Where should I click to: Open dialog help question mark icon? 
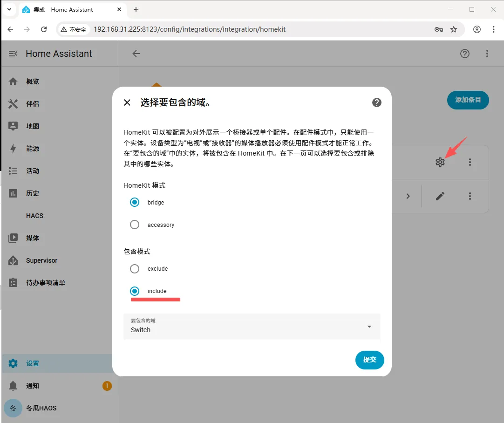[x=377, y=102]
